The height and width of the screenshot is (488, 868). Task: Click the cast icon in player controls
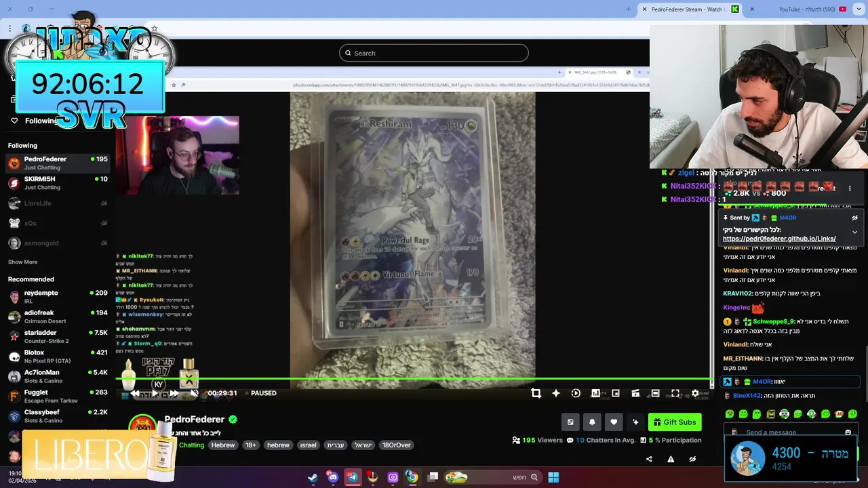pos(635,393)
